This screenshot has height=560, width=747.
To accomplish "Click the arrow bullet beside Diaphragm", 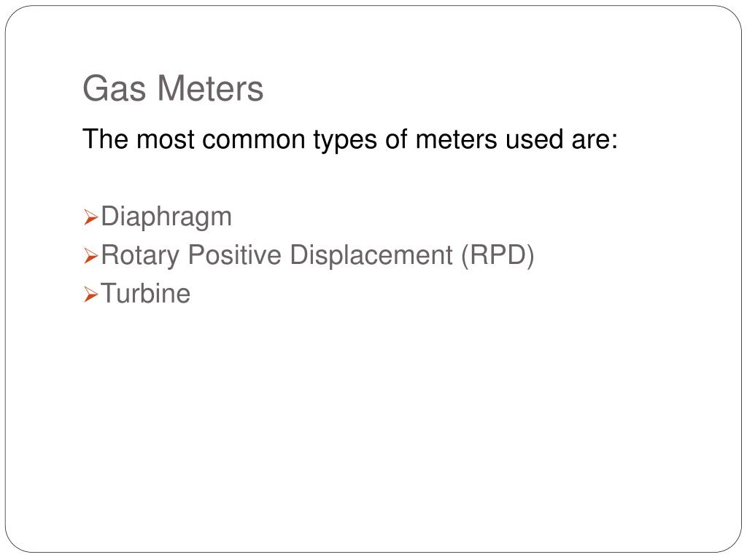I will point(90,217).
